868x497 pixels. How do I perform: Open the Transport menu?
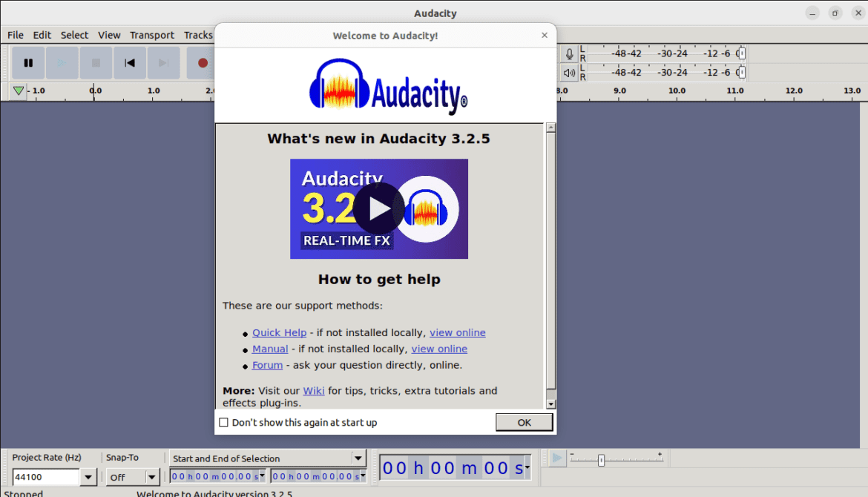[x=152, y=35]
